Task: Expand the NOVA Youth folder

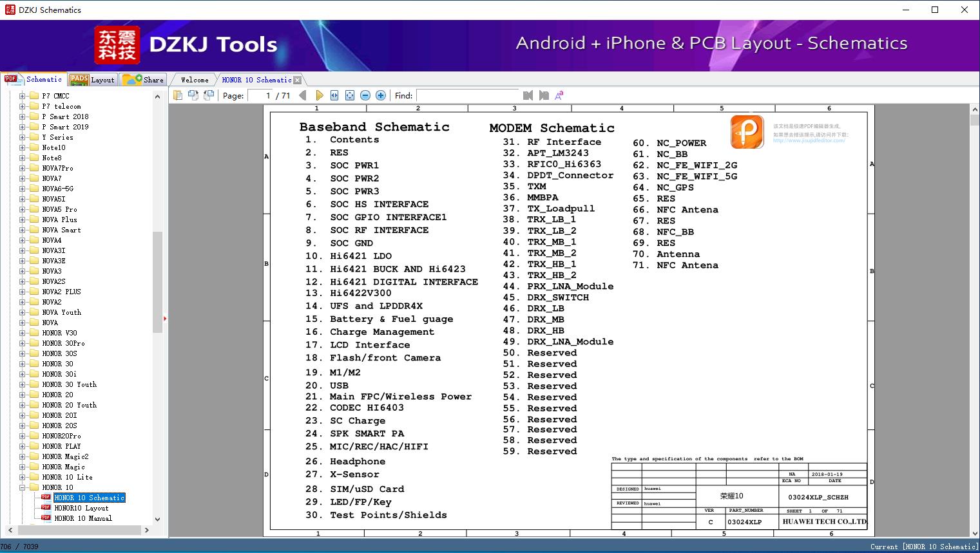Action: (22, 312)
